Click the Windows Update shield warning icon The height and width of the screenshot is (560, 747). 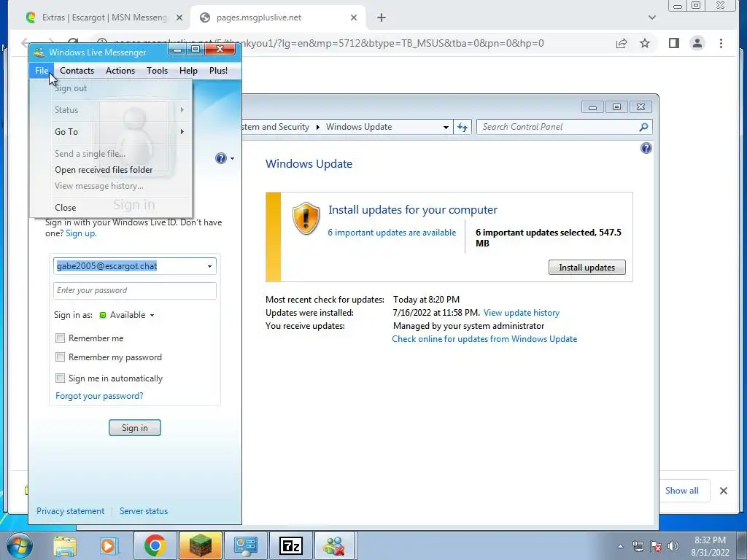pos(306,218)
